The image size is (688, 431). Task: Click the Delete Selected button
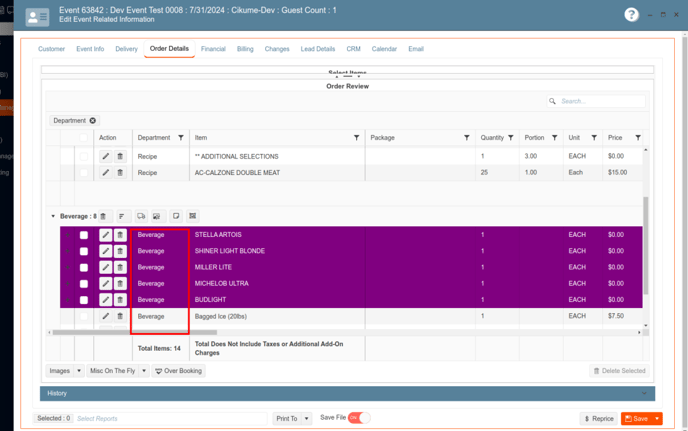coord(619,371)
